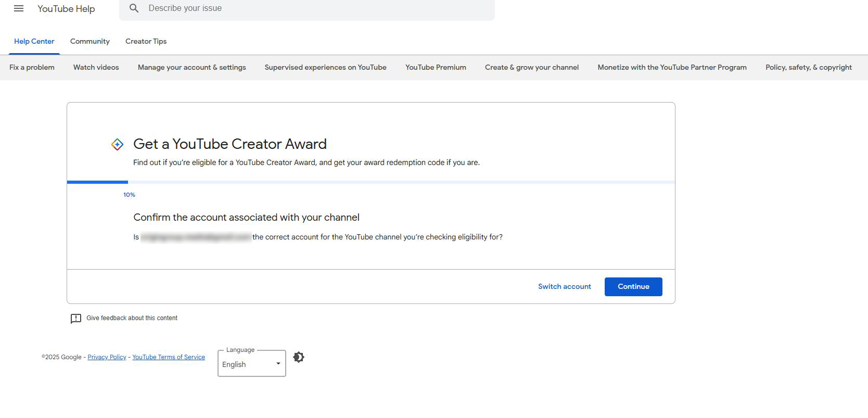868x418 pixels.
Task: Switch to the Community tab
Action: pos(90,42)
